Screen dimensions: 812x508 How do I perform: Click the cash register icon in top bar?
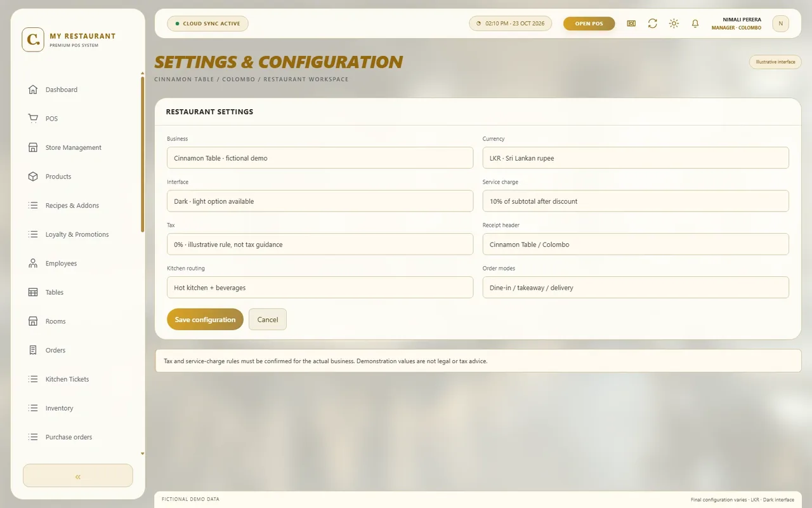(x=631, y=23)
